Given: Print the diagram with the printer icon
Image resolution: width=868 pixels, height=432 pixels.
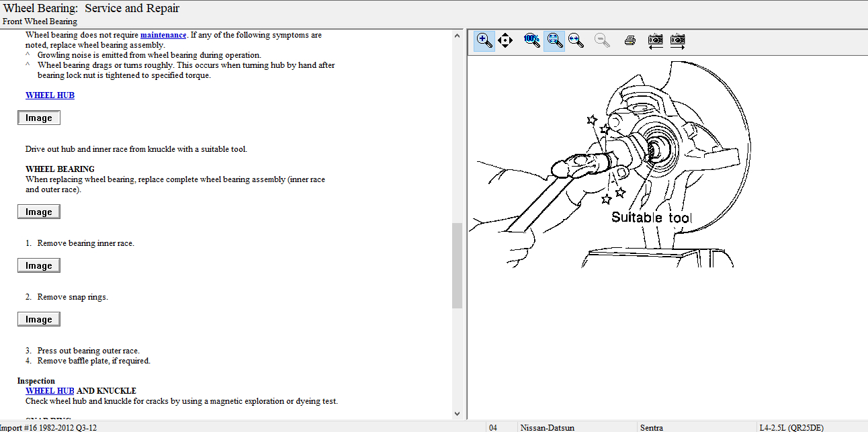Looking at the screenshot, I should pos(630,40).
